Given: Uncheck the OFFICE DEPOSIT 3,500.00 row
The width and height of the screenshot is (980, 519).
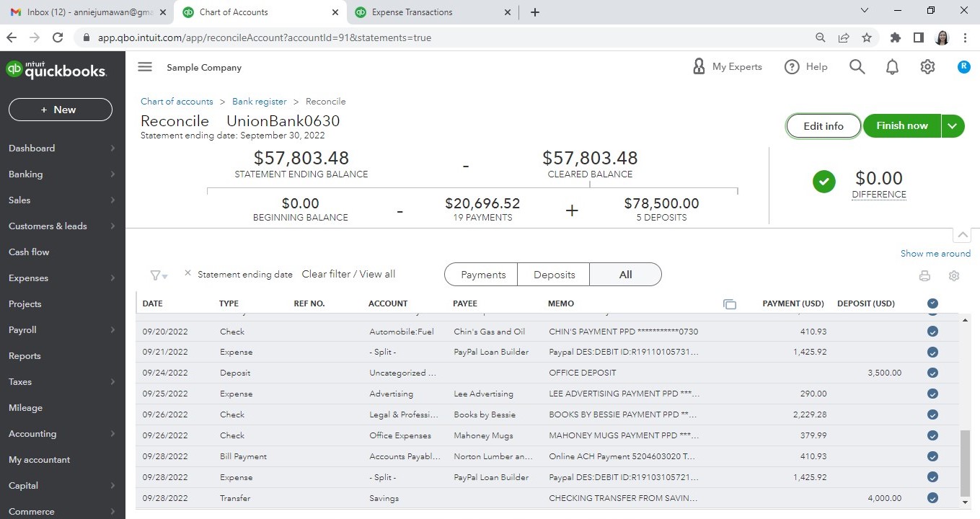Looking at the screenshot, I should (932, 373).
